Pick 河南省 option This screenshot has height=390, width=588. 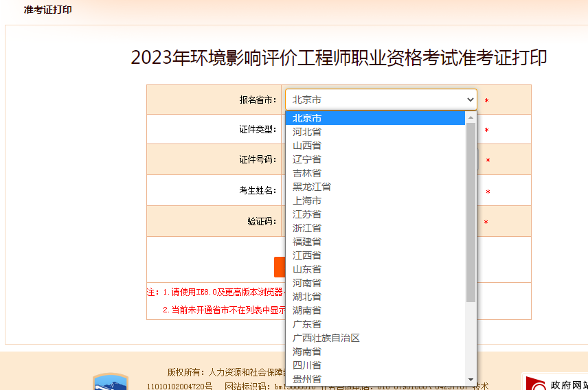click(375, 283)
